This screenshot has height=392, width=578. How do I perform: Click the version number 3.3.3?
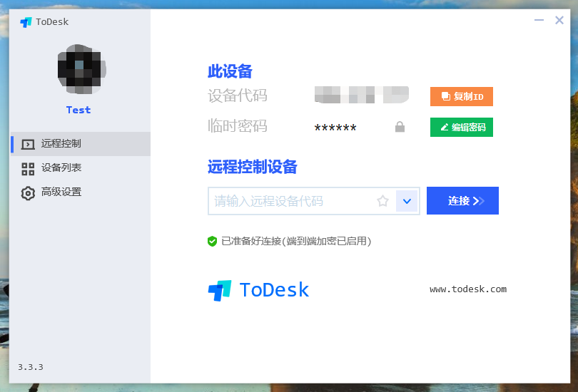(x=31, y=367)
